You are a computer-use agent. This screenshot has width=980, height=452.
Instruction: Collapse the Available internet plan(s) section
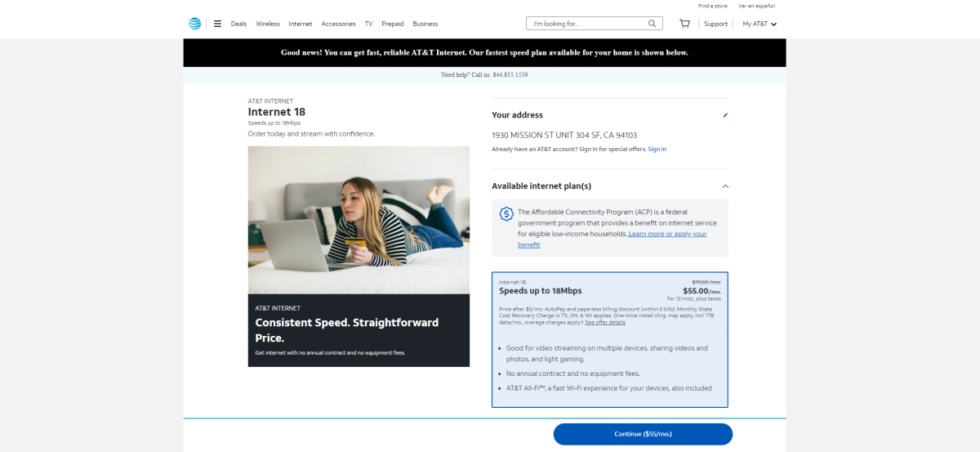point(725,186)
